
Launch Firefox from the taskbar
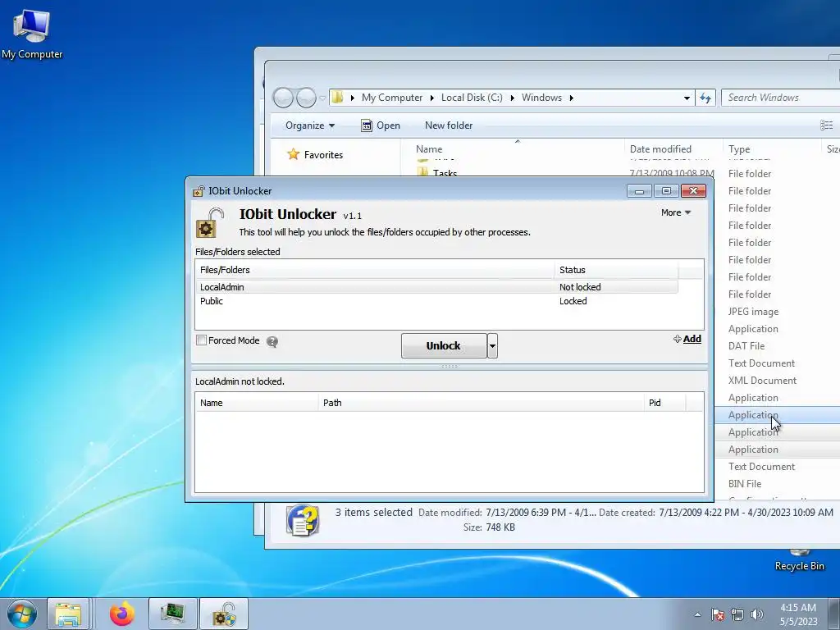(122, 614)
